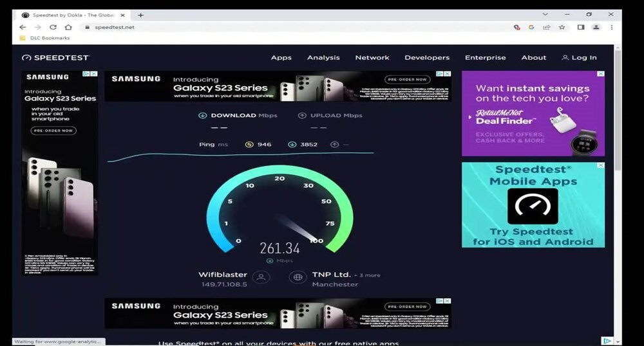Screen dimensions: 644x346
Task: Close the top Samsung banner ad
Action: [448, 74]
